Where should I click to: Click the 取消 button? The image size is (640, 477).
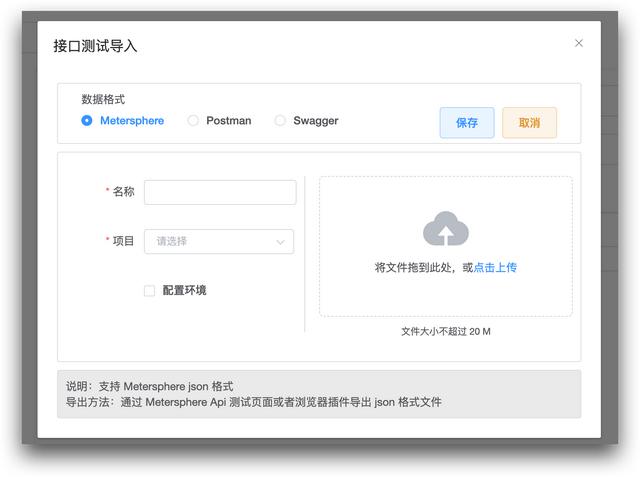pyautogui.click(x=529, y=123)
